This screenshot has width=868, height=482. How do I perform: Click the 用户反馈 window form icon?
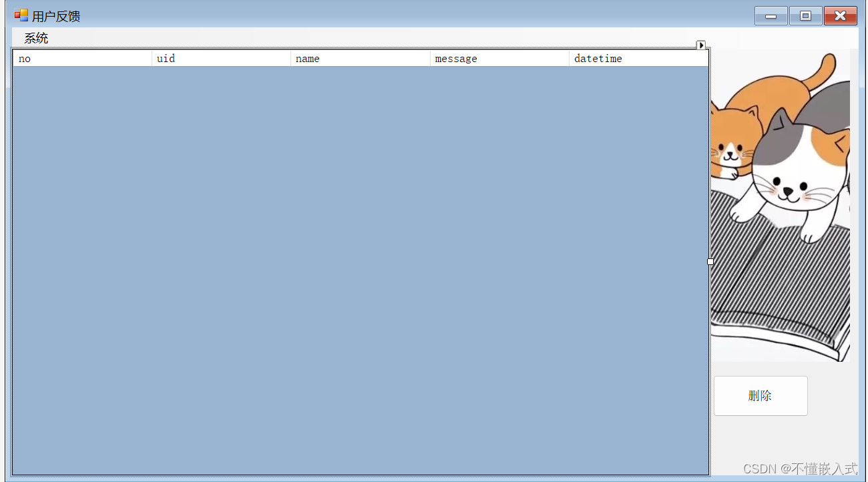pyautogui.click(x=21, y=15)
